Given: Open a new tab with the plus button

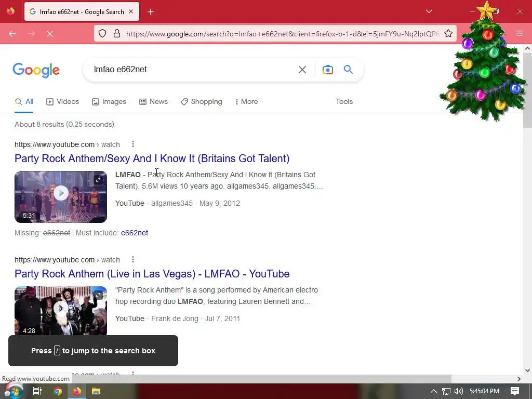Looking at the screenshot, I should pos(150,12).
